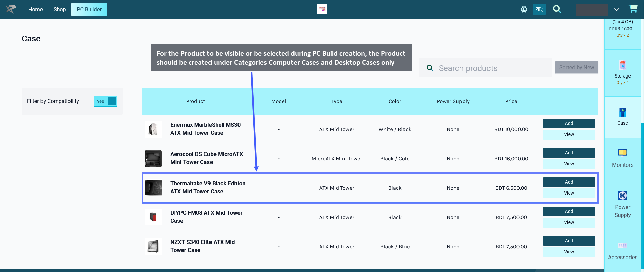Click the Price column header

click(x=511, y=101)
